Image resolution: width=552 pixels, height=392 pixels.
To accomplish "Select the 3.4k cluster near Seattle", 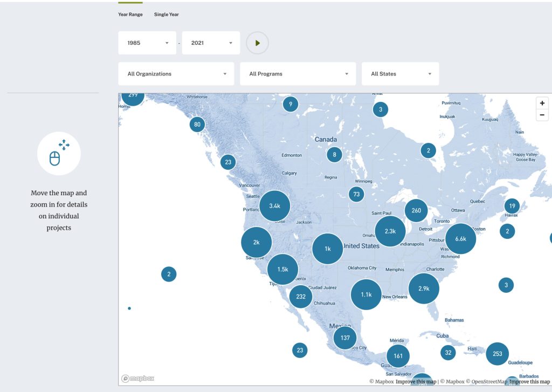I will tap(275, 205).
